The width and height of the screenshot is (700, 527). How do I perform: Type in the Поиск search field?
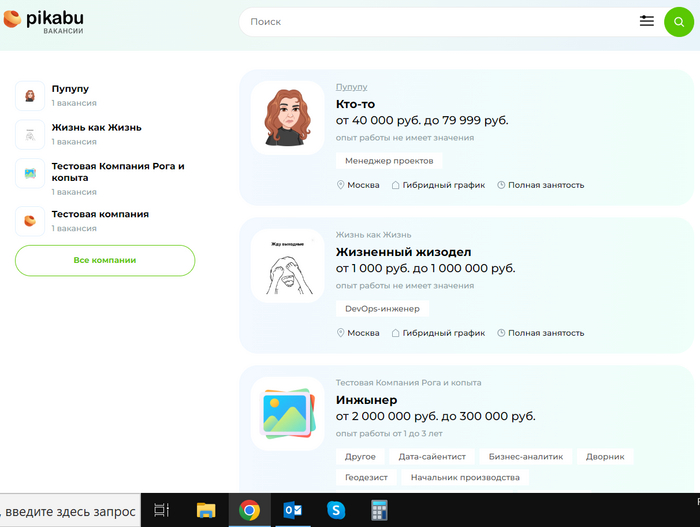tap(430, 21)
